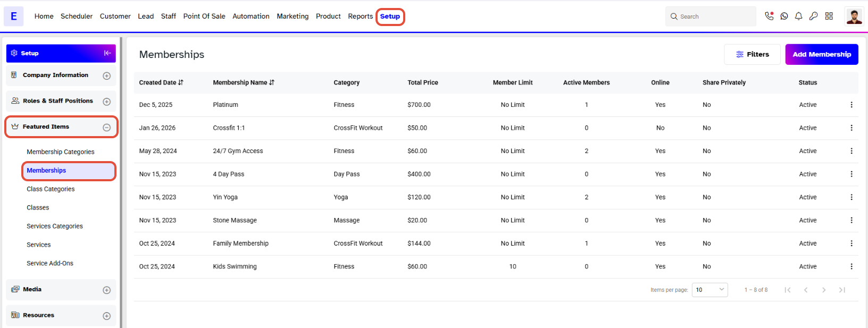
Task: Click the Jan 26, 2026 date cell
Action: point(157,128)
